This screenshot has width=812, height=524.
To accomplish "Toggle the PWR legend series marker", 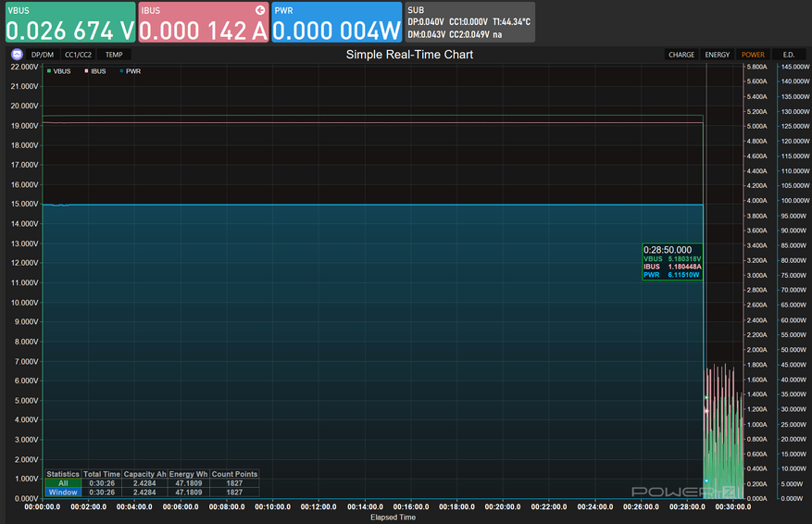I will (121, 71).
